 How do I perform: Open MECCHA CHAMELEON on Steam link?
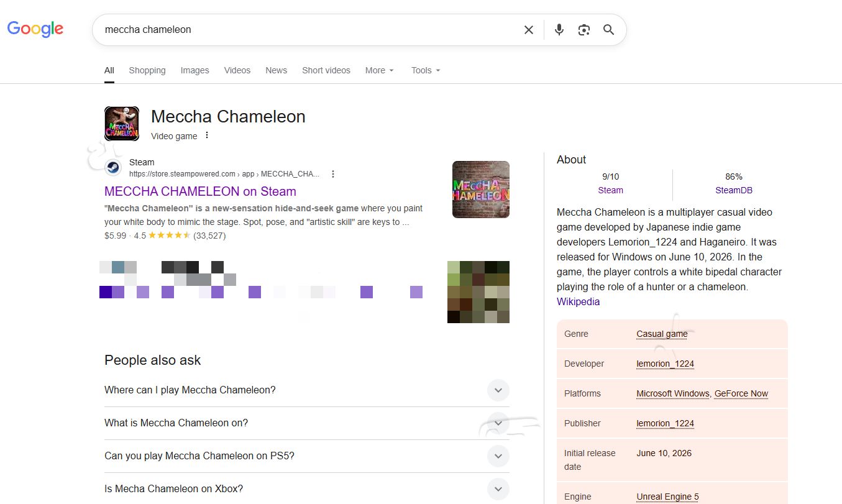(200, 191)
